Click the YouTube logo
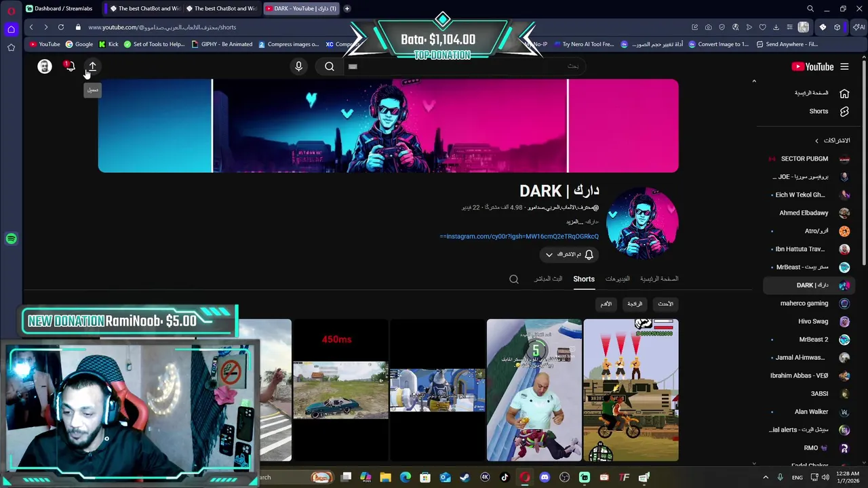 (812, 66)
